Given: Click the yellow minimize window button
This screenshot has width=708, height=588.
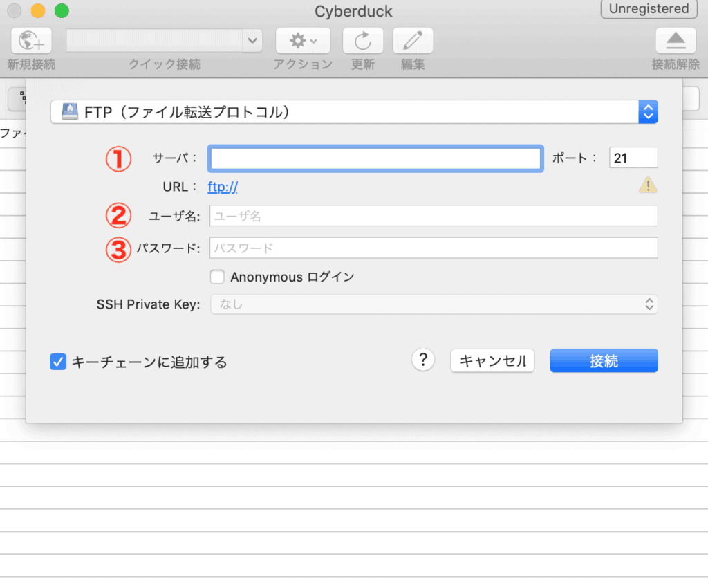Looking at the screenshot, I should point(38,10).
